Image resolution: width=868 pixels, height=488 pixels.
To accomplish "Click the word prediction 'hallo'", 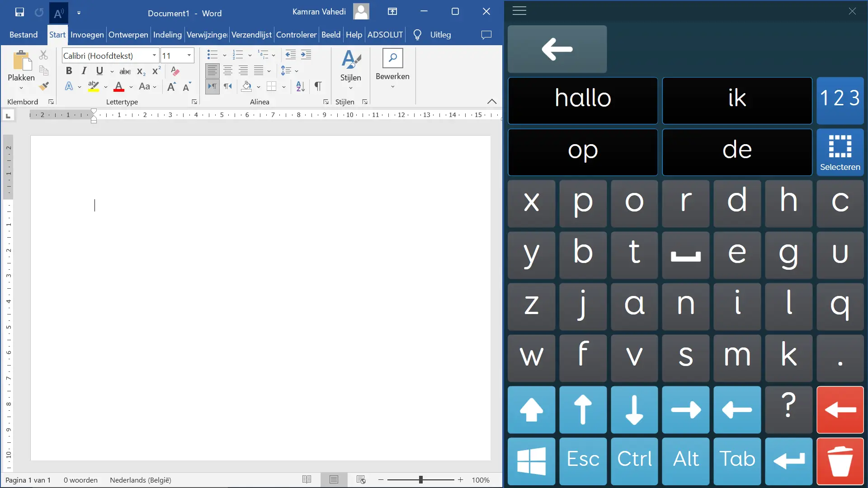I will click(x=583, y=101).
